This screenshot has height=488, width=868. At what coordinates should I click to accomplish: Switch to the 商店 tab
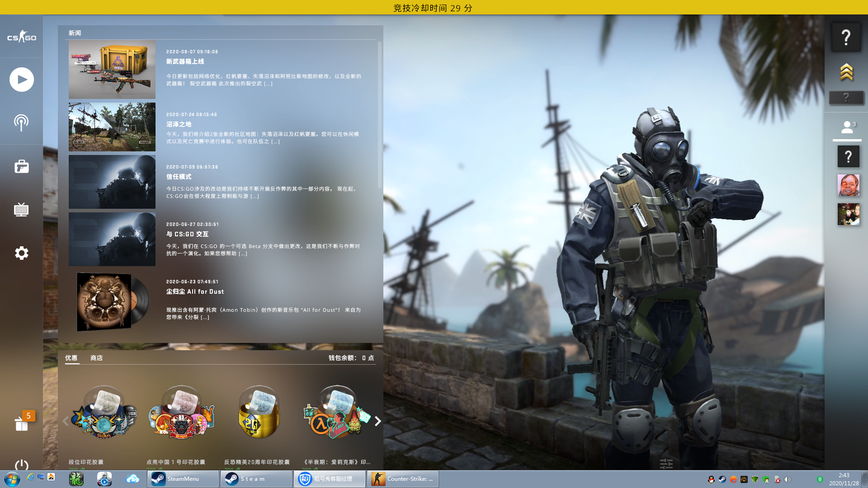pos(96,358)
